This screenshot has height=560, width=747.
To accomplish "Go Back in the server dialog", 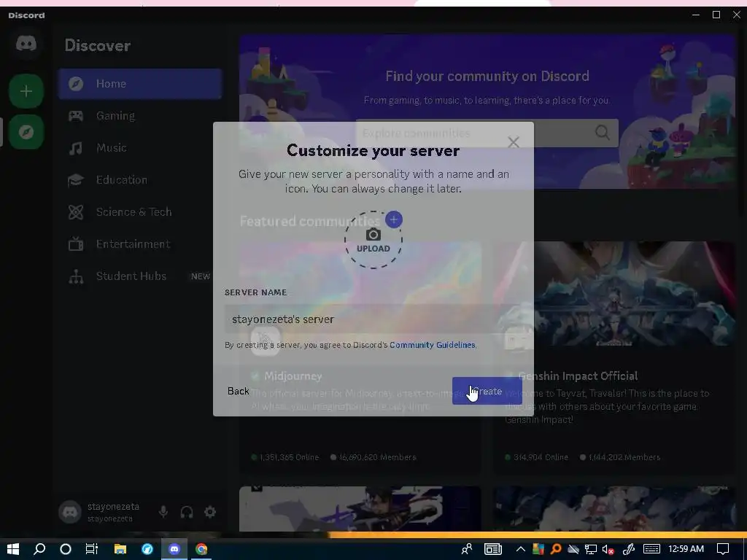I will click(239, 391).
